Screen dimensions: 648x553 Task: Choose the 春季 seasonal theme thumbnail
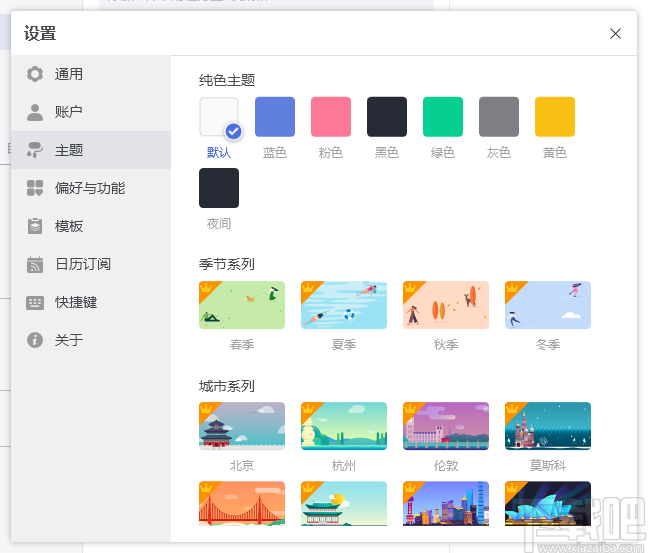click(242, 305)
